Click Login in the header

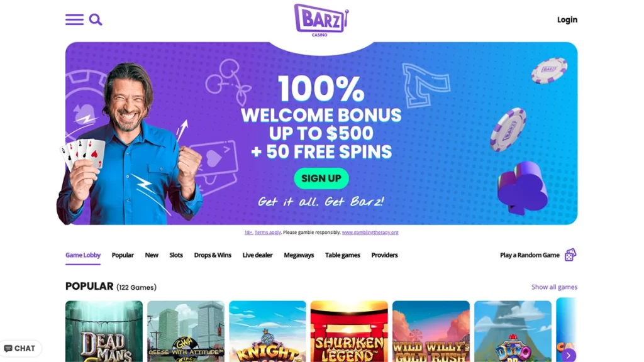coord(567,19)
